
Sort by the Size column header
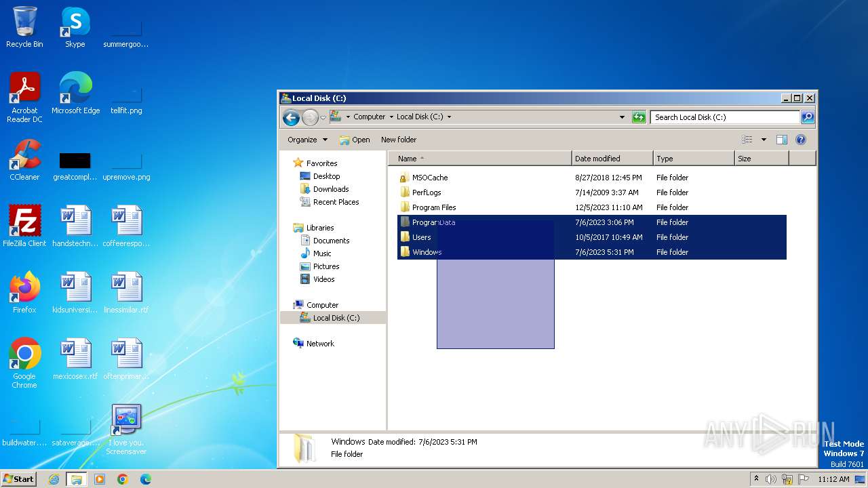[762, 159]
